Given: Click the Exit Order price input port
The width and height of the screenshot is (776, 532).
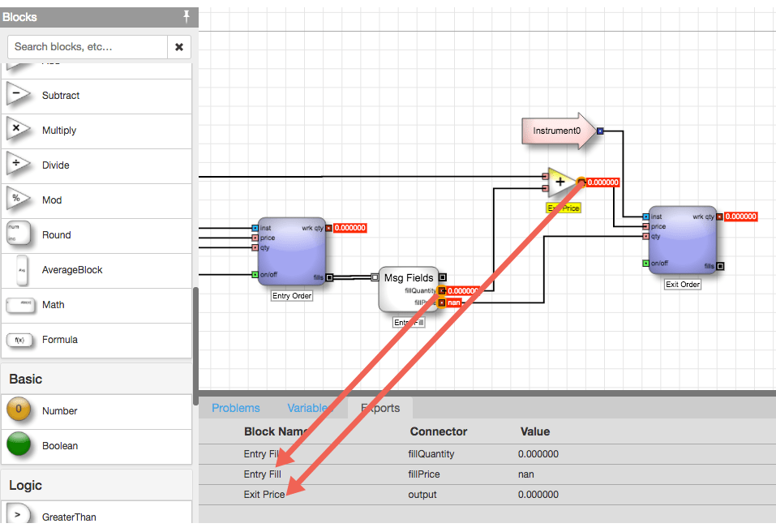Looking at the screenshot, I should pyautogui.click(x=645, y=226).
